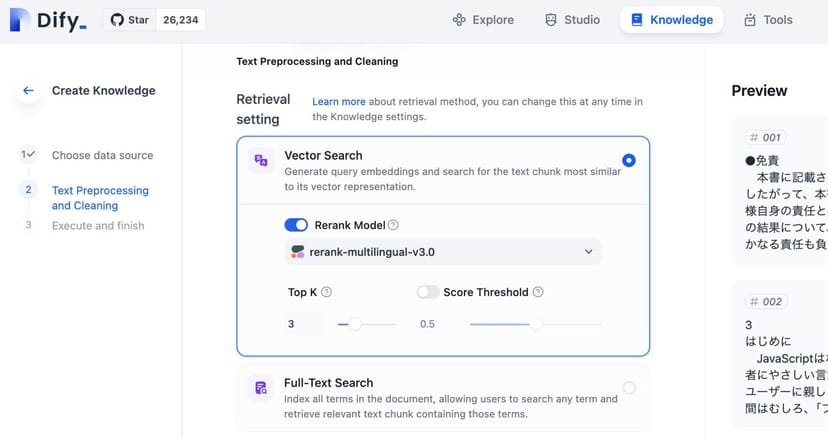Viewport: 828px width, 438px height.
Task: Click the Learn more link
Action: [x=338, y=102]
